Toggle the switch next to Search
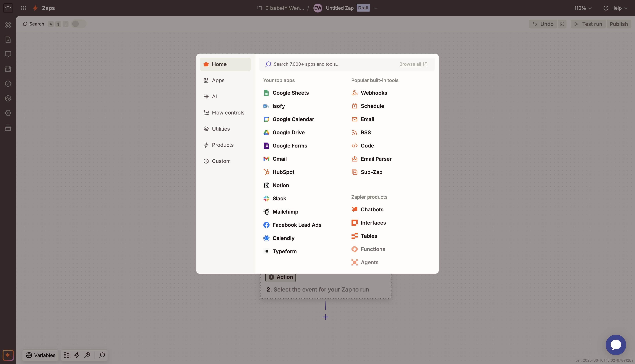Screen dimensions: 635x364 click(79, 24)
